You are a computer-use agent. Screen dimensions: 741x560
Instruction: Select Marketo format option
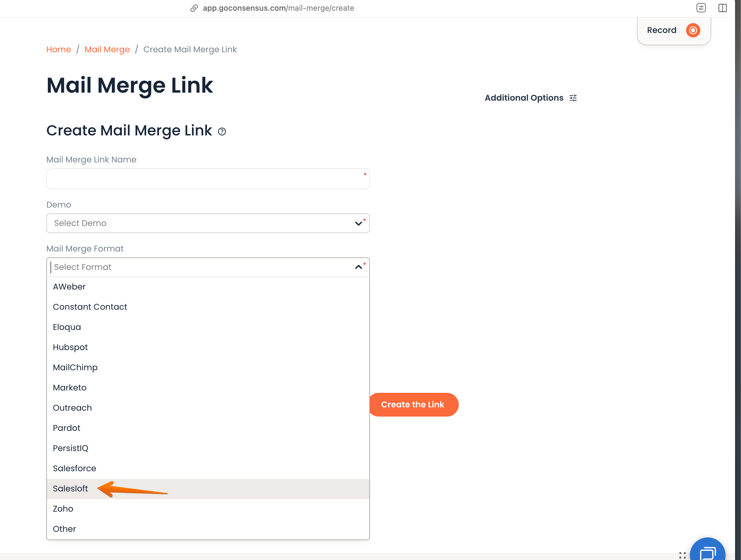point(208,387)
